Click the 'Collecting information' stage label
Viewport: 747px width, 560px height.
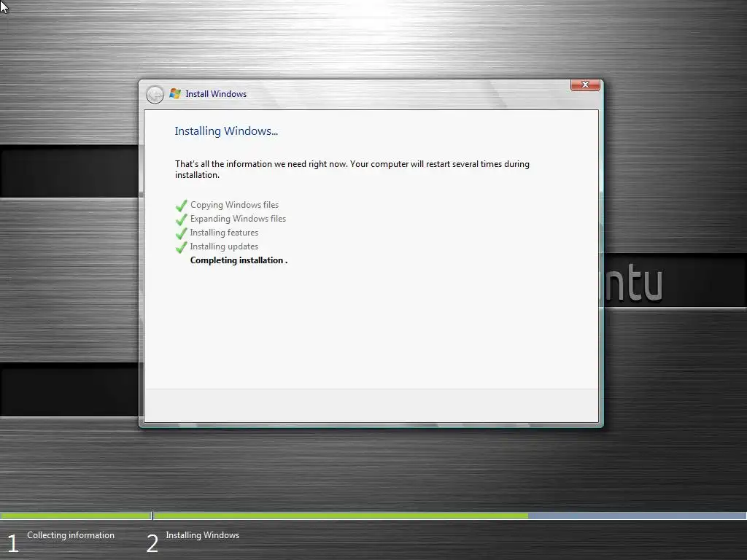[x=71, y=535]
